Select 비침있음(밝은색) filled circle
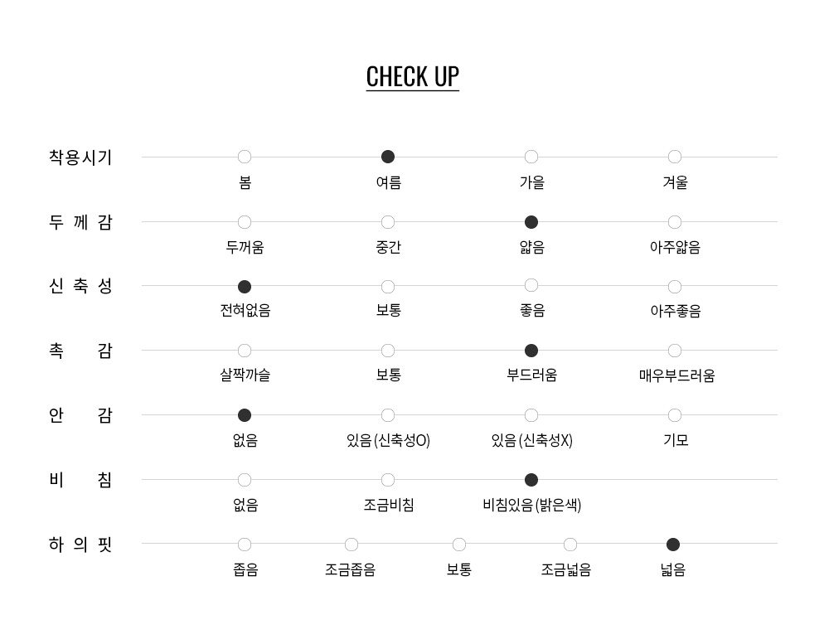This screenshot has height=644, width=829. tap(531, 480)
